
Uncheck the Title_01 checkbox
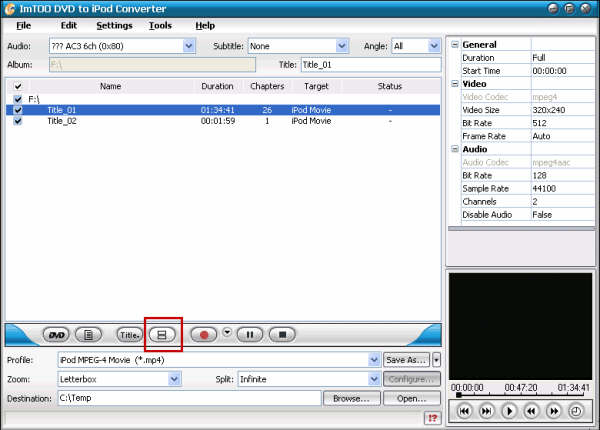coord(18,110)
